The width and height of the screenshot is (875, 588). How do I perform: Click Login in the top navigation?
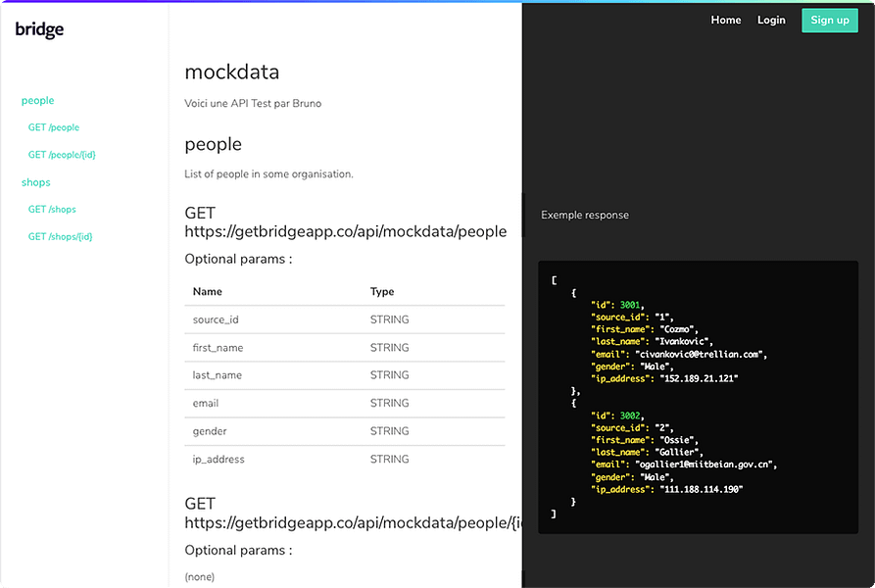[771, 20]
